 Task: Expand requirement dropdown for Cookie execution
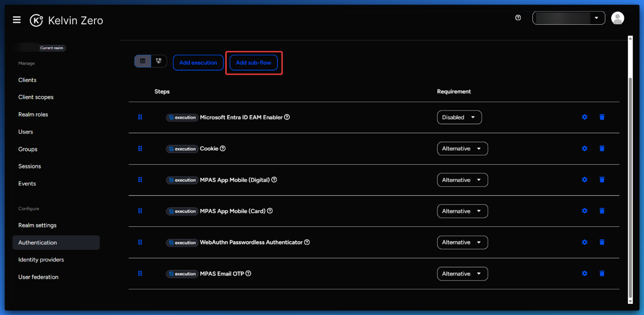point(462,149)
